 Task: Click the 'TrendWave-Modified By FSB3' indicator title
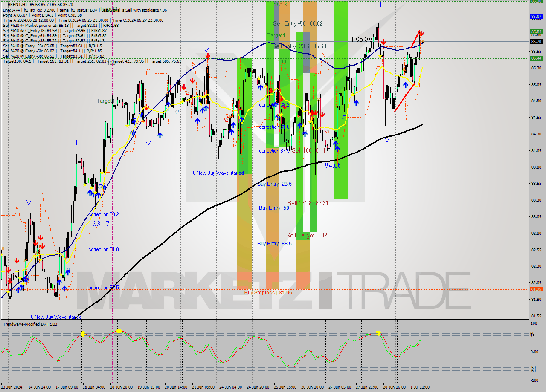(x=30, y=324)
